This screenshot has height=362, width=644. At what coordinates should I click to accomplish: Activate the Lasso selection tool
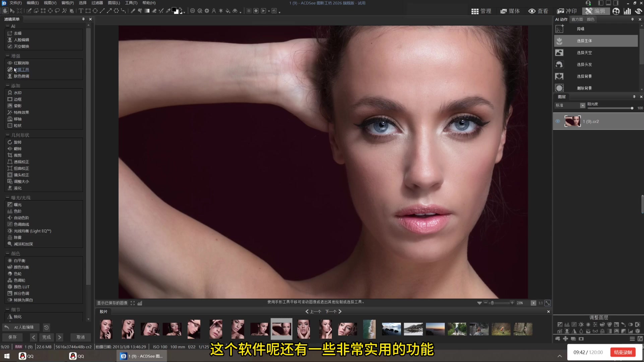[x=58, y=11]
